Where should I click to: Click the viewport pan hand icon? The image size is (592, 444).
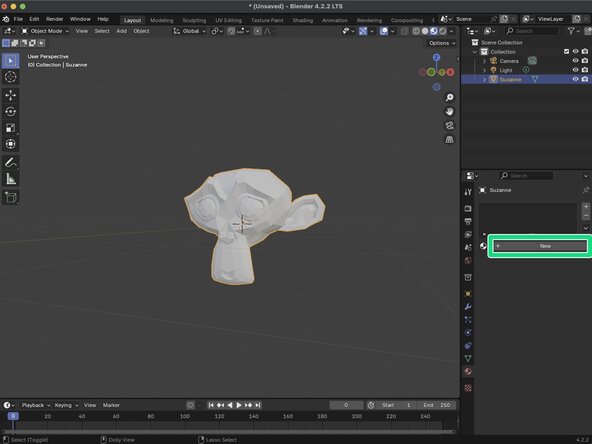pos(449,111)
